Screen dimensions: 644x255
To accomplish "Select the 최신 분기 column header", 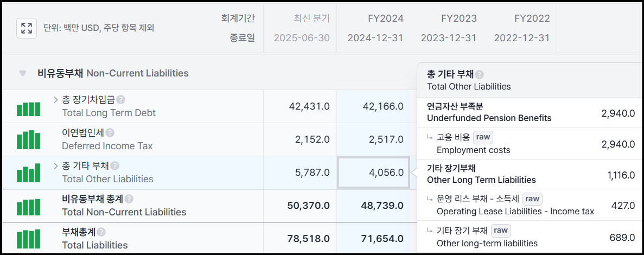I will coord(311,18).
